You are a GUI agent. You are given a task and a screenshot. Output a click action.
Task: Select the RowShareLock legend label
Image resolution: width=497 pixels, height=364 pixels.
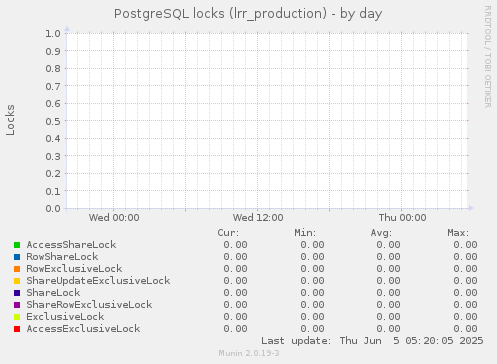[x=62, y=257]
